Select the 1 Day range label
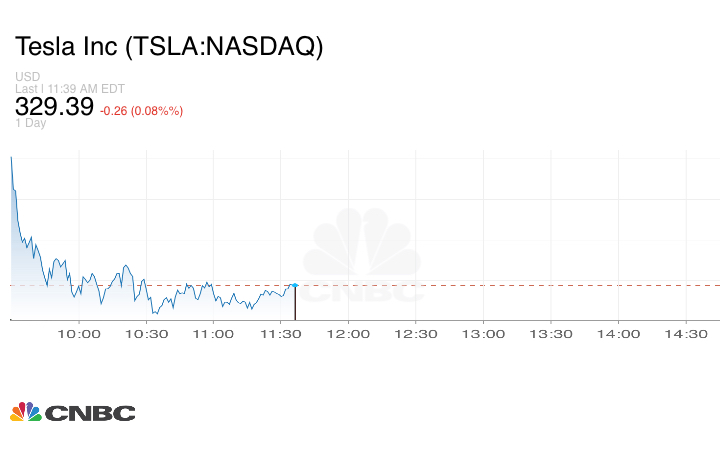 [x=30, y=124]
